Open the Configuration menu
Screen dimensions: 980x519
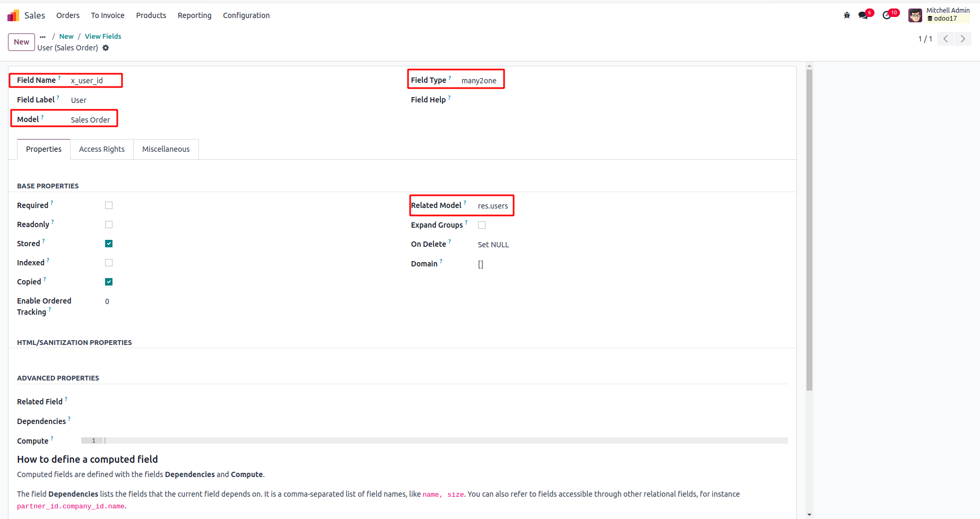[x=246, y=15]
